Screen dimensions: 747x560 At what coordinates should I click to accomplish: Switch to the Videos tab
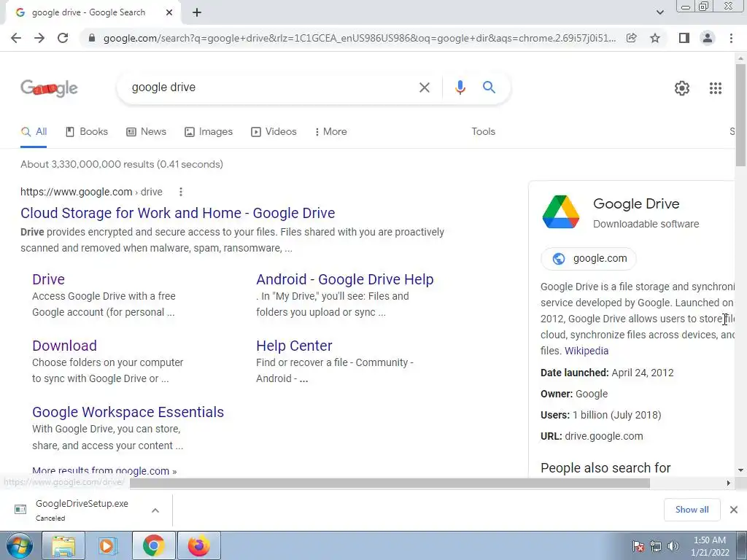point(274,132)
